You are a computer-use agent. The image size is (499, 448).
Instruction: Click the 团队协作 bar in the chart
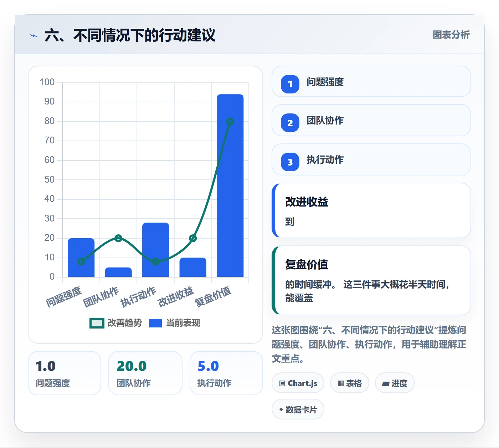pos(118,272)
